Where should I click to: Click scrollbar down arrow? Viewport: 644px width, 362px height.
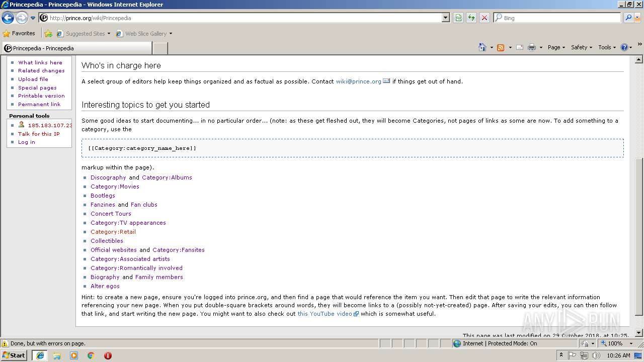pyautogui.click(x=639, y=333)
